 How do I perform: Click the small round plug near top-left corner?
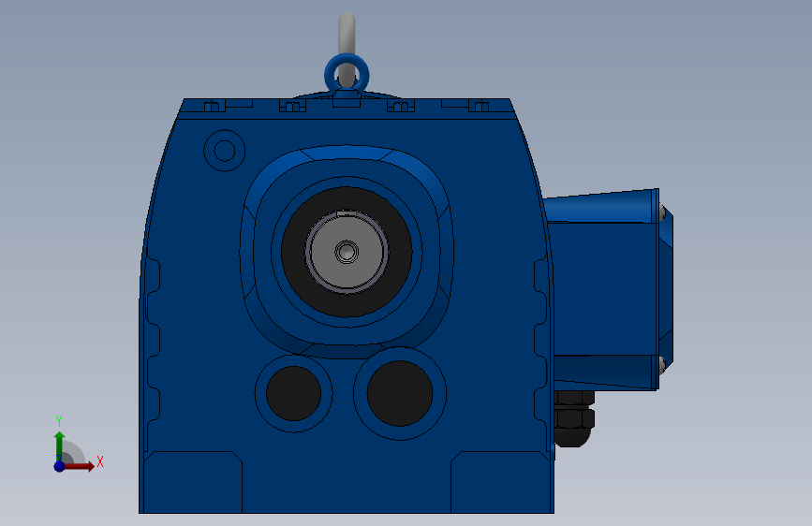pyautogui.click(x=224, y=151)
